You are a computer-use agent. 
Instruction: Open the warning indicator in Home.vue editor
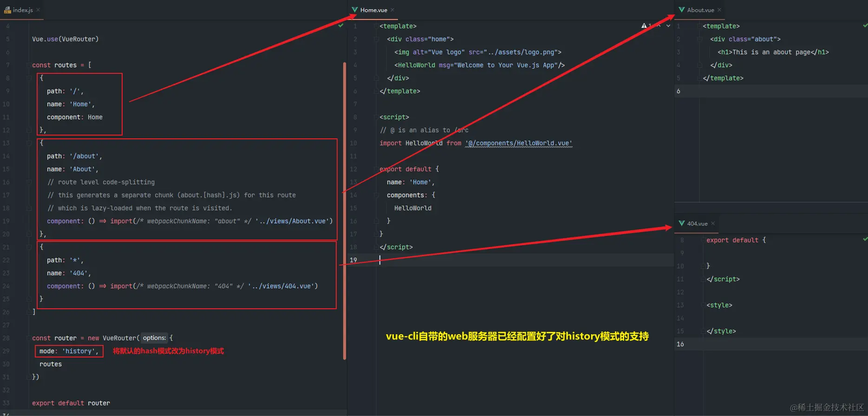pyautogui.click(x=647, y=26)
